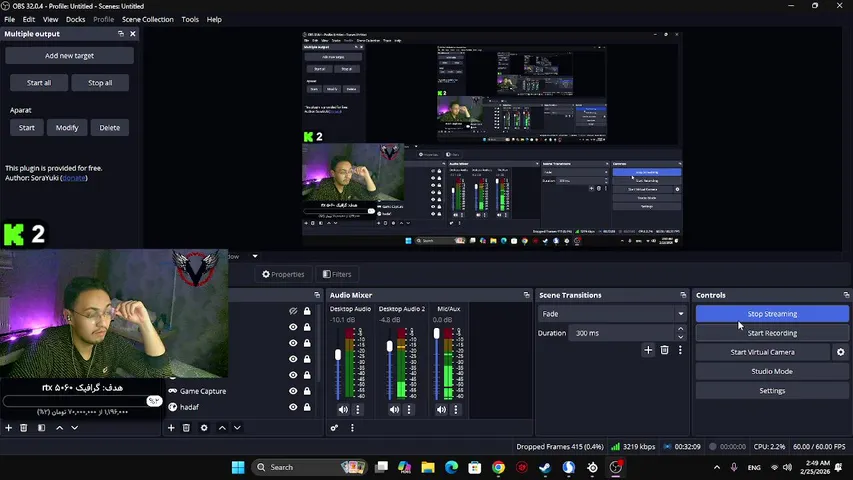Remove the selected scene transition
Screen dimensions: 853x480
[664, 350]
